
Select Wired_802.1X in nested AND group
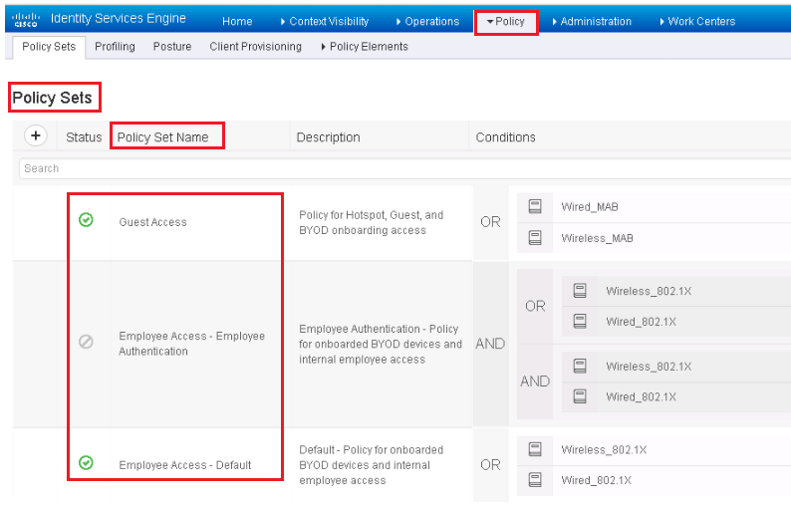point(641,397)
